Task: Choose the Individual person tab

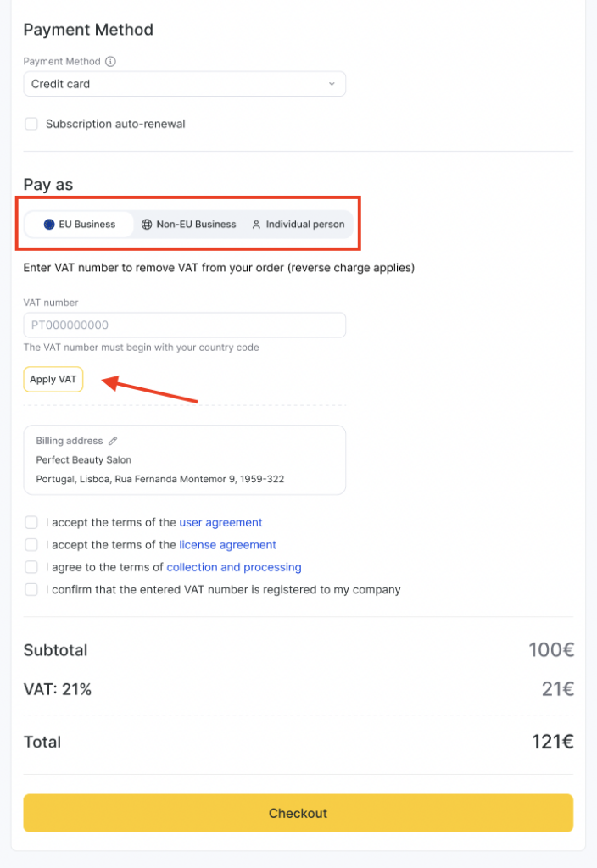Action: [298, 225]
